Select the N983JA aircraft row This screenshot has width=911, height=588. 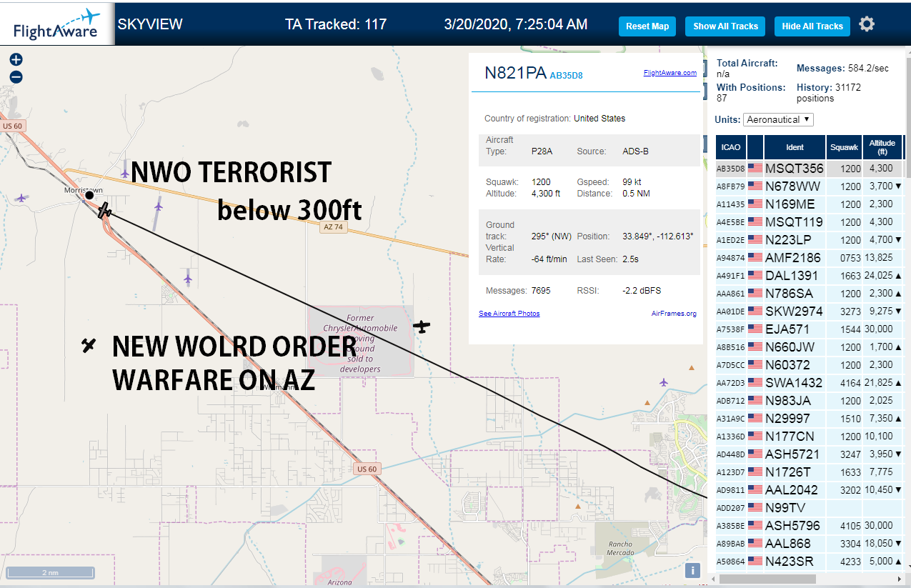click(809, 401)
